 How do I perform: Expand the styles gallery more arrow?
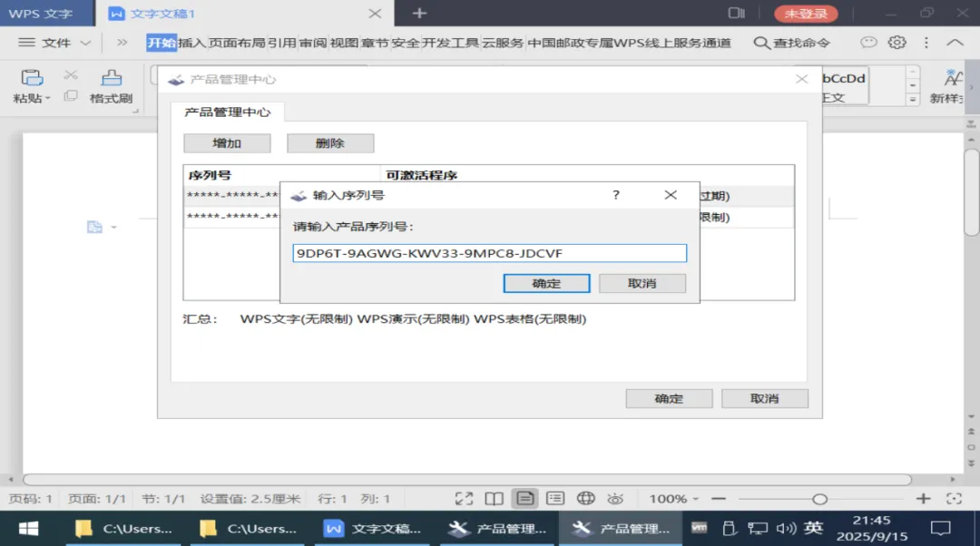point(913,99)
